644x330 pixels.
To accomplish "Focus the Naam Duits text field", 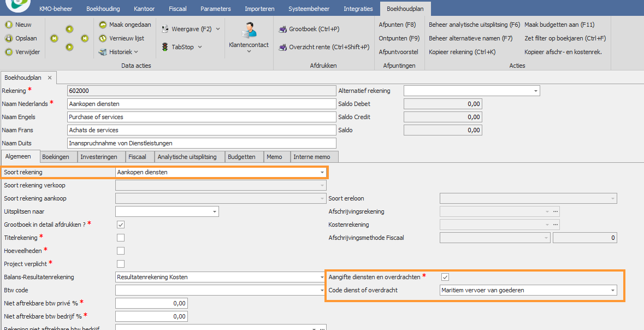I will click(x=201, y=143).
